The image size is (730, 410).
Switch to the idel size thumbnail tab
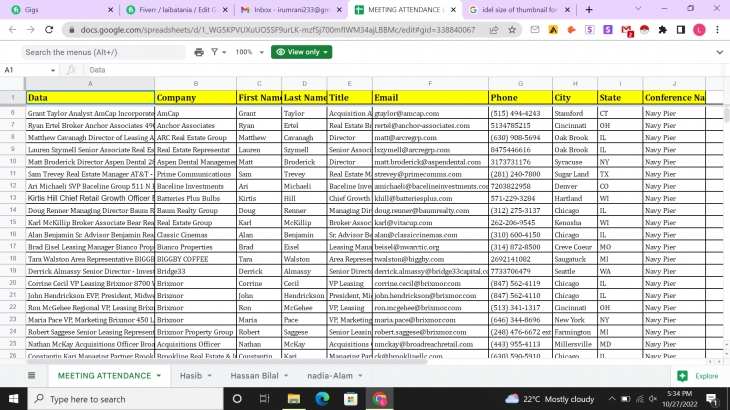tap(519, 10)
